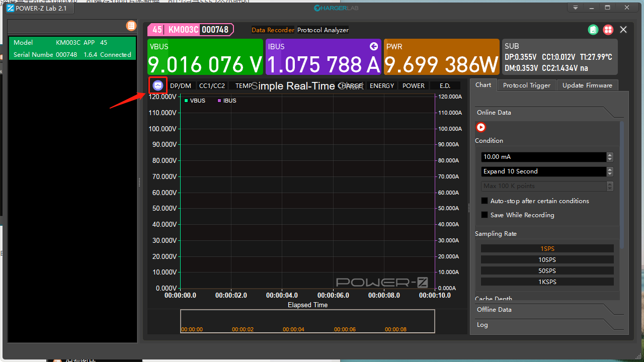This screenshot has height=362, width=644.
Task: Select the 1KSPS sampling rate
Action: (x=547, y=282)
